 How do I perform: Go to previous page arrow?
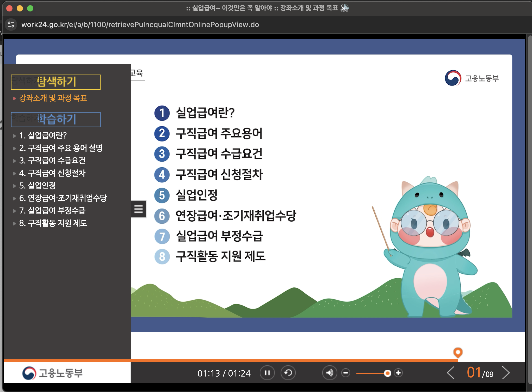(451, 373)
